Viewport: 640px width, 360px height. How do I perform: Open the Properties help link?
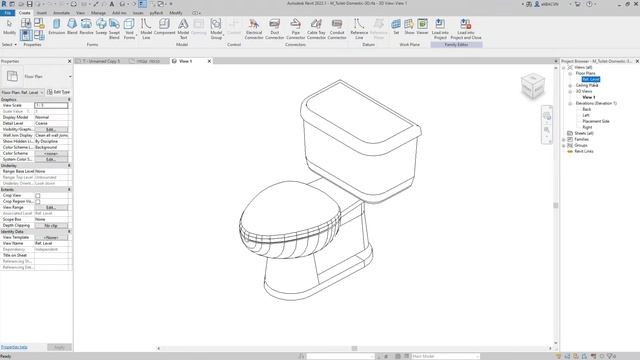pos(14,347)
